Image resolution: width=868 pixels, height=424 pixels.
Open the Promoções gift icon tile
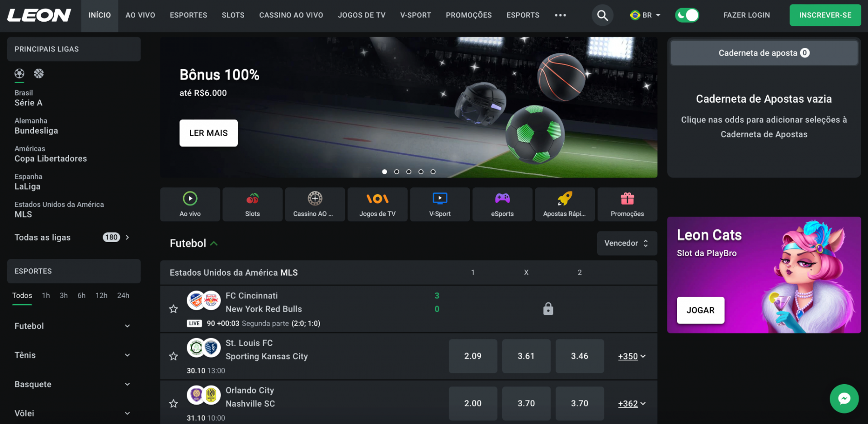coord(627,205)
